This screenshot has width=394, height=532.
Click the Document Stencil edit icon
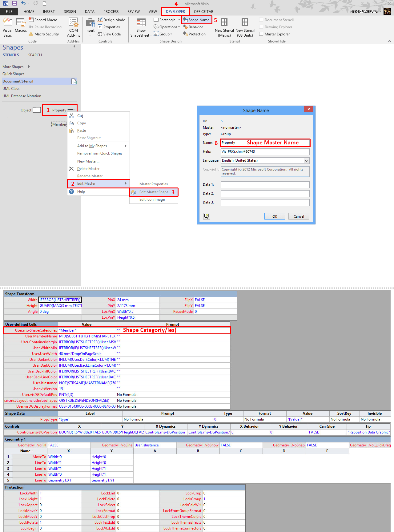tap(74, 81)
